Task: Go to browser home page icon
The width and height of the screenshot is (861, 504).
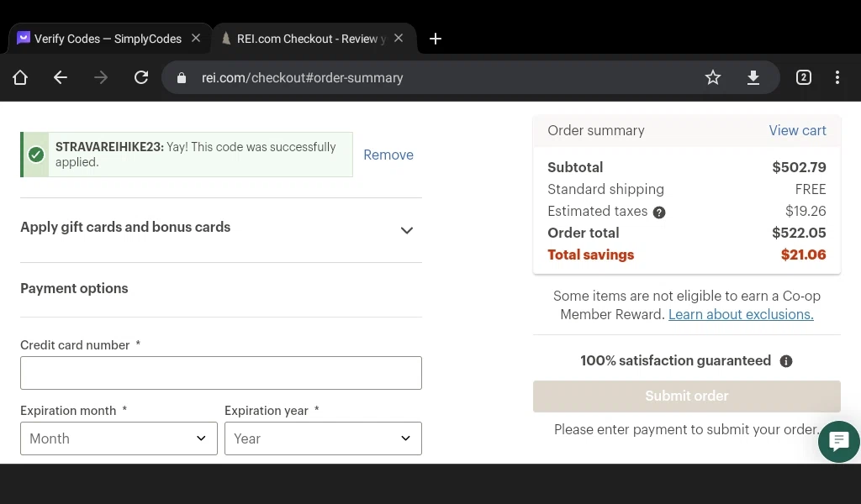Action: pyautogui.click(x=20, y=77)
